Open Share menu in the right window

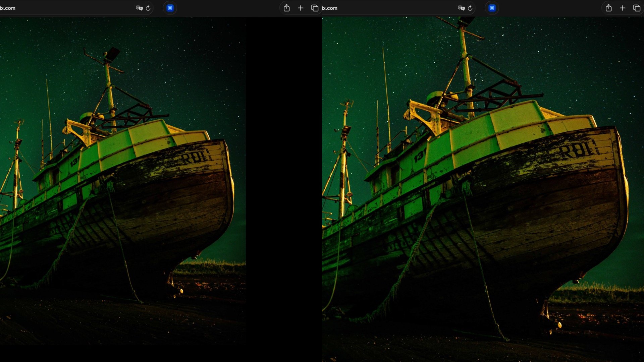point(608,8)
